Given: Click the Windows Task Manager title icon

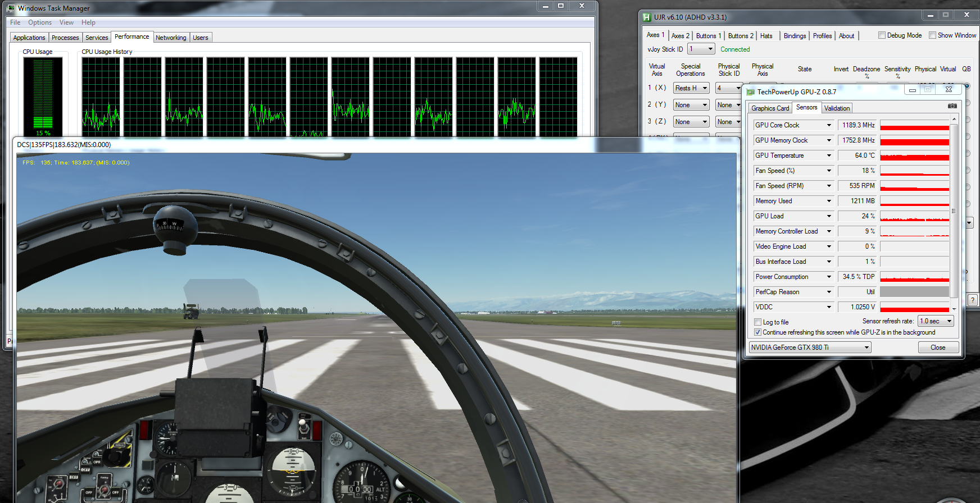Looking at the screenshot, I should [11, 8].
